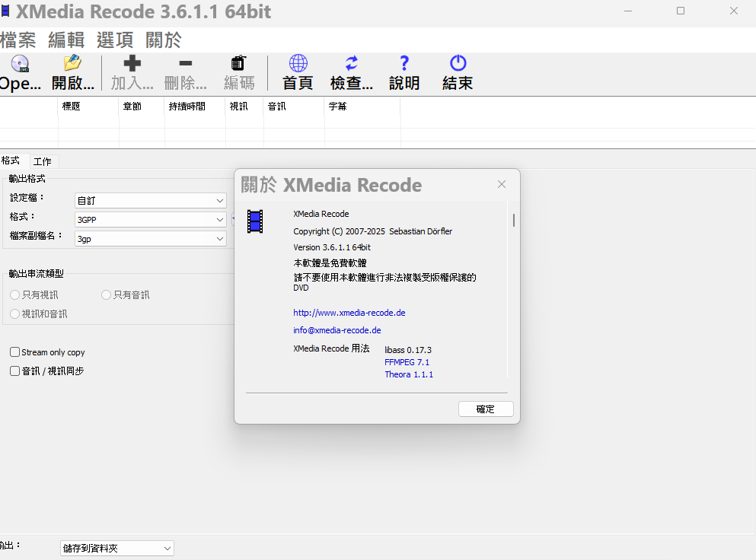The image size is (756, 560).
Task: Click the 本軟體是免費軟體 text
Action: coord(330,263)
